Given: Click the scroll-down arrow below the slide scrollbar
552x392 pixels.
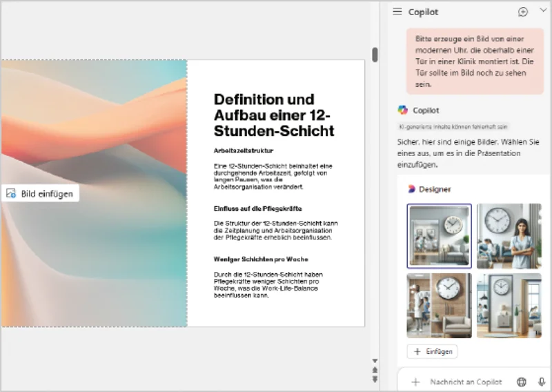Looking at the screenshot, I should pyautogui.click(x=375, y=361).
